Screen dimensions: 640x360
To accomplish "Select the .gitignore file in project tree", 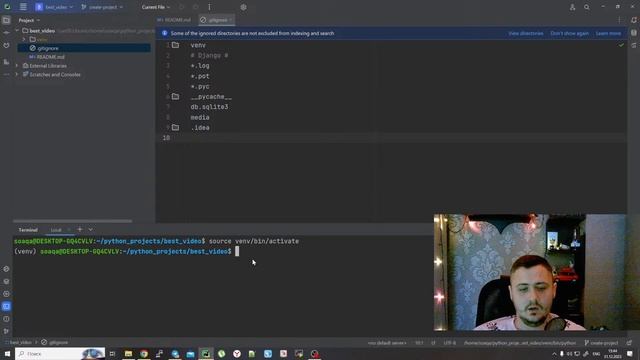I will (x=84, y=48).
